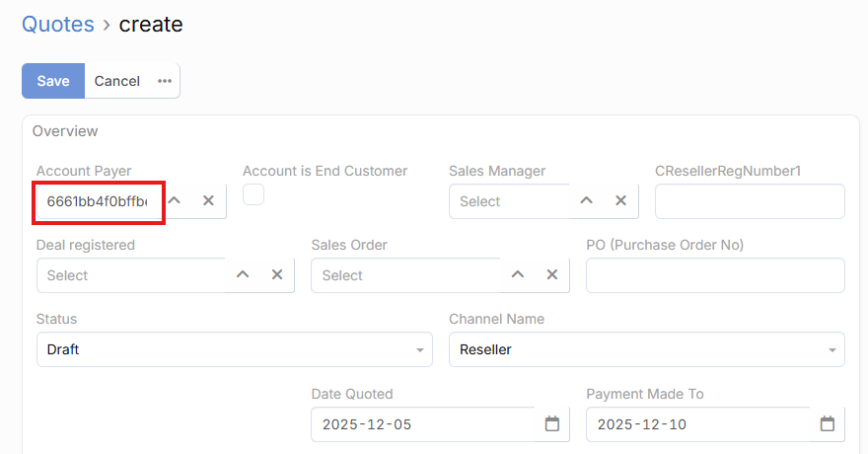Viewport: 868px width, 454px height.
Task: Clear the Account Payer field
Action: pyautogui.click(x=208, y=200)
